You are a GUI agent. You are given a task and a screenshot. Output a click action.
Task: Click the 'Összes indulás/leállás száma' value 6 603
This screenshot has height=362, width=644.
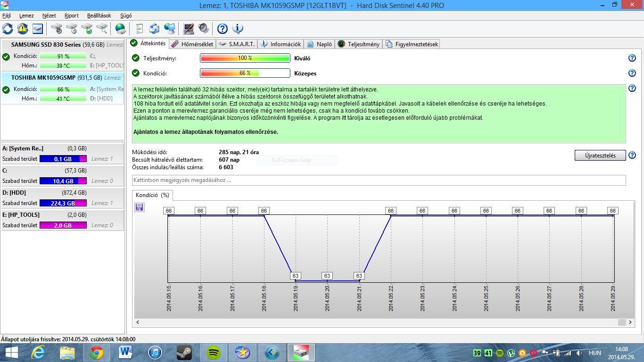226,167
